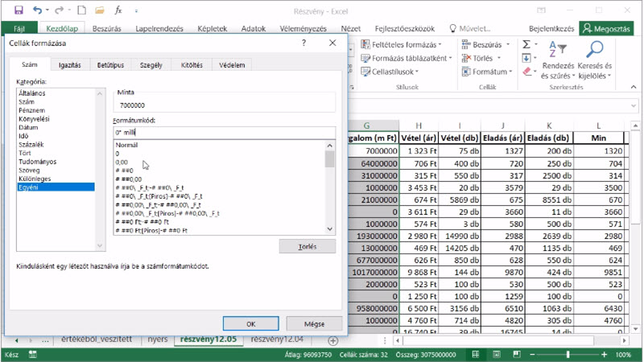Open the részvény12.04 sheet tab
Viewport: 644px width, 362px height.
[x=277, y=339]
